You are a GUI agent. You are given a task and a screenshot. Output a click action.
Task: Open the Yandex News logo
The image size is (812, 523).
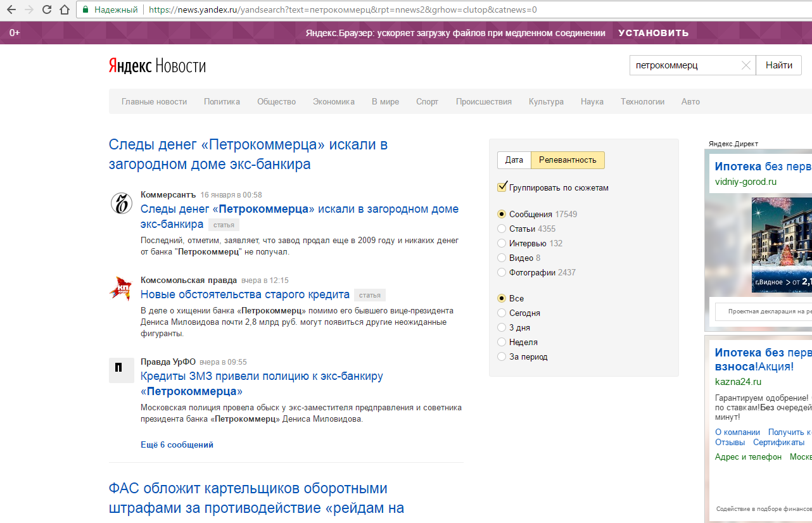coord(157,66)
